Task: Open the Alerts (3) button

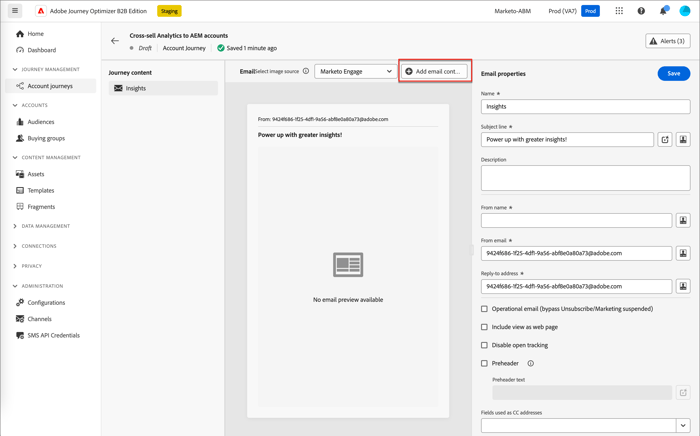Action: click(x=668, y=41)
